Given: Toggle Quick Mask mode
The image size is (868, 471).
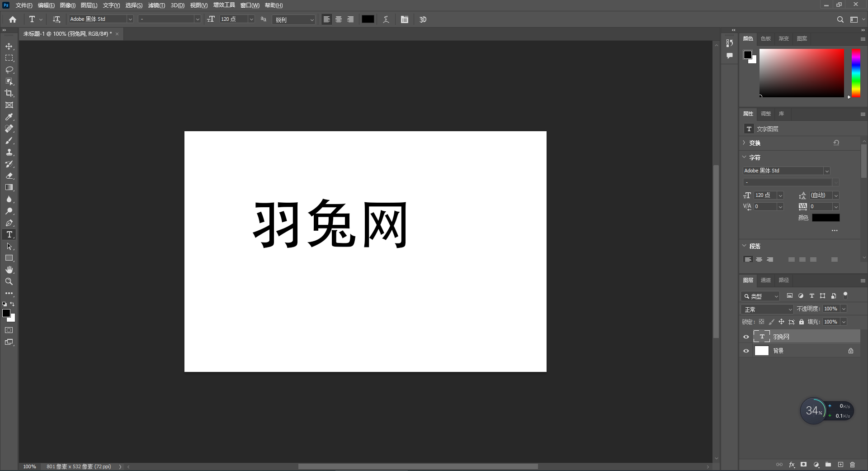Looking at the screenshot, I should click(9, 330).
